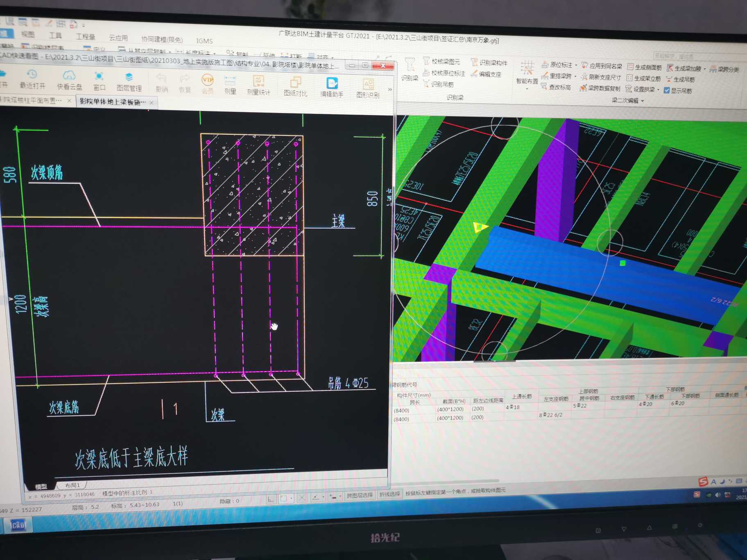
Task: Run 校核原位标注 check
Action: pos(444,73)
